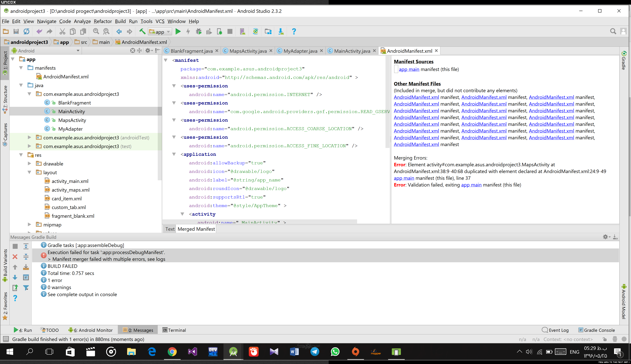
Task: Open the Terminal tool window button
Action: click(174, 330)
